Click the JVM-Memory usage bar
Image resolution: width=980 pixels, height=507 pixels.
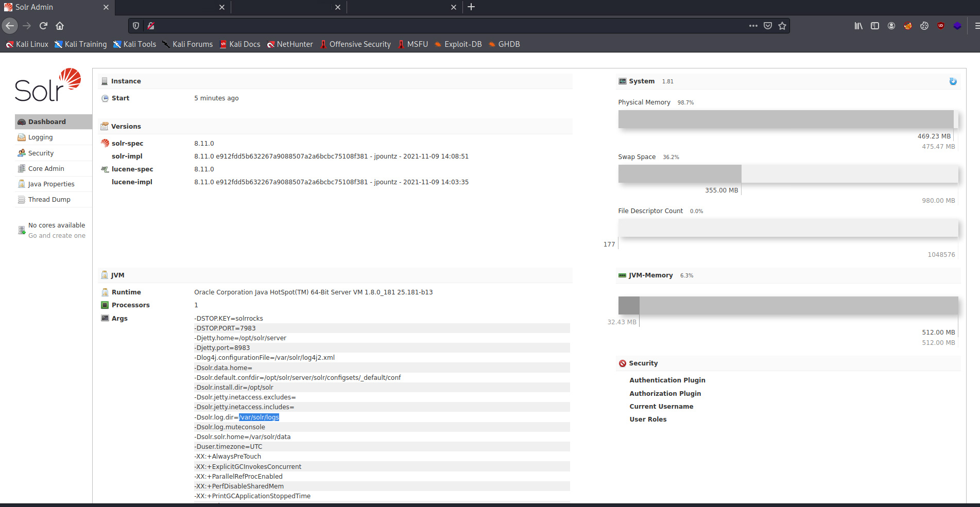(788, 306)
